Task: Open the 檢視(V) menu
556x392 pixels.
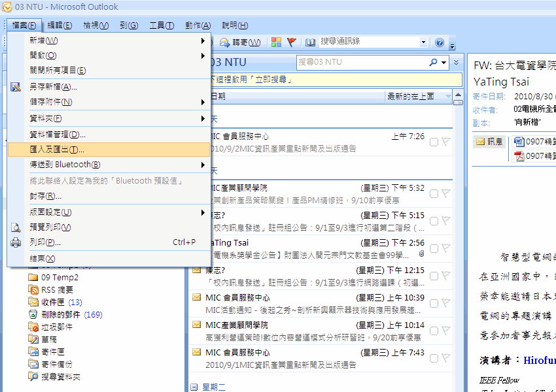Action: (96, 25)
